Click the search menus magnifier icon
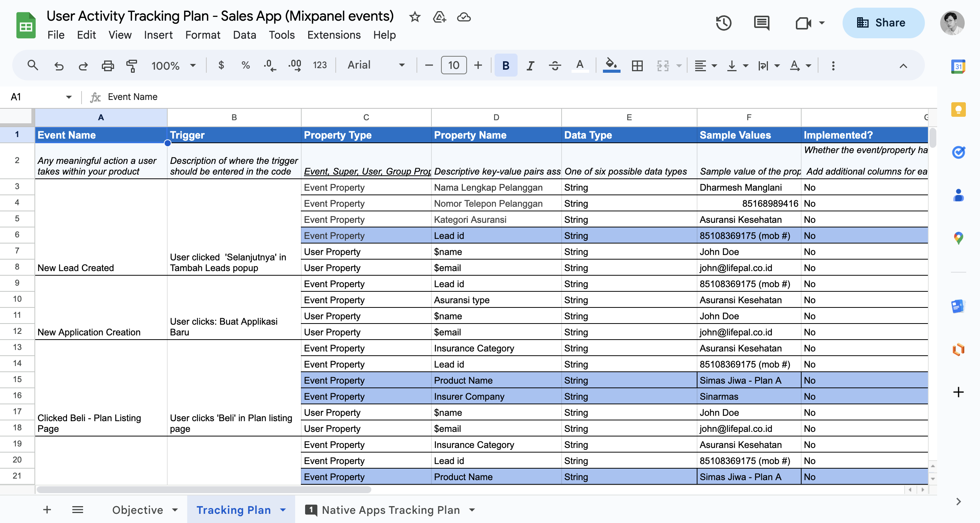 click(x=33, y=65)
